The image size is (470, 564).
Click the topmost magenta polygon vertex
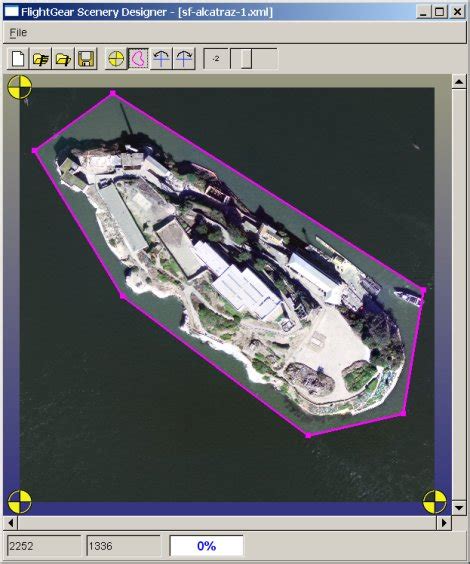pyautogui.click(x=113, y=94)
